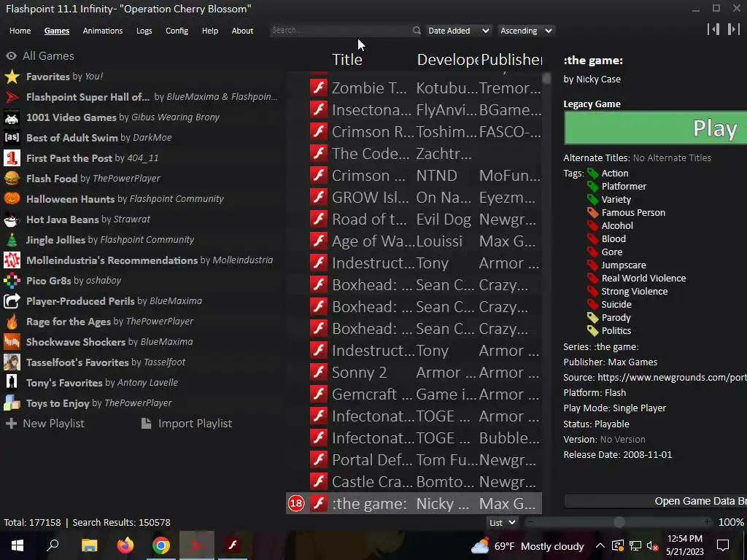Open the Ascending order dropdown

[x=526, y=31]
